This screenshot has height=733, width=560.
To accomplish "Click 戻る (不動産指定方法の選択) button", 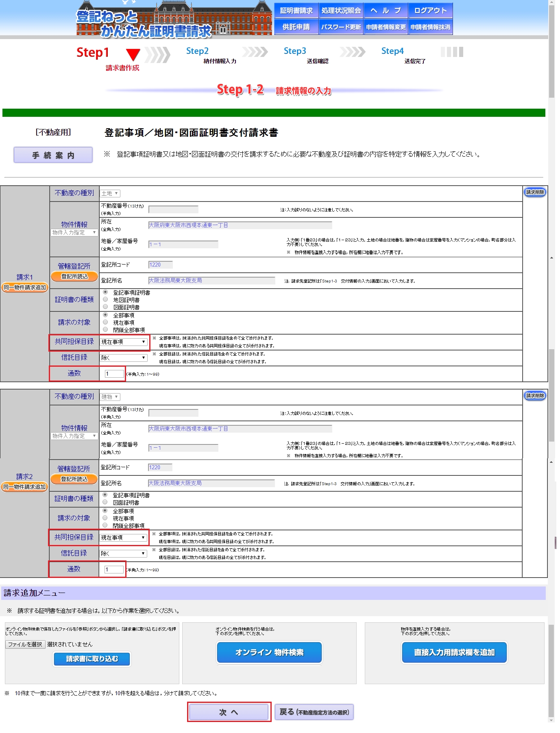I will (x=314, y=712).
